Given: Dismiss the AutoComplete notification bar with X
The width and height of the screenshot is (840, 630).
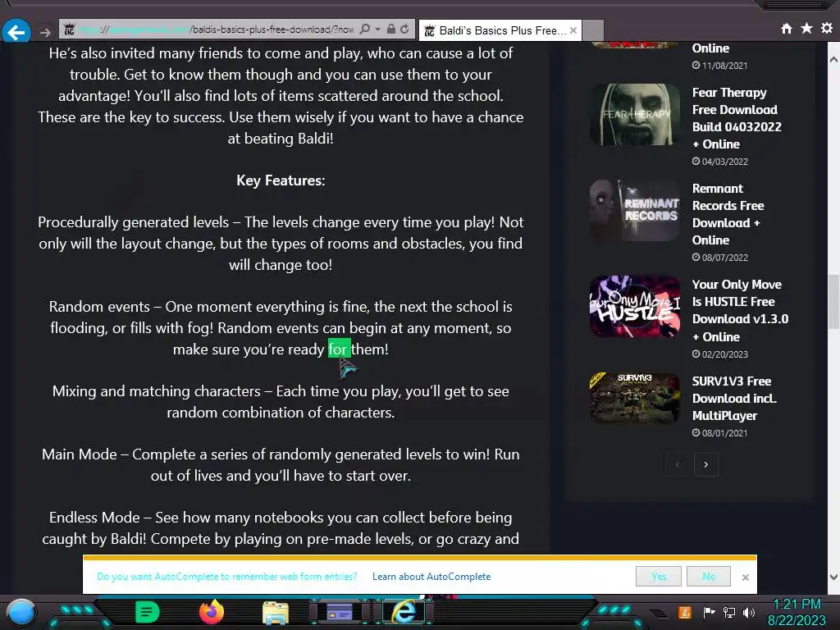Looking at the screenshot, I should pyautogui.click(x=745, y=577).
